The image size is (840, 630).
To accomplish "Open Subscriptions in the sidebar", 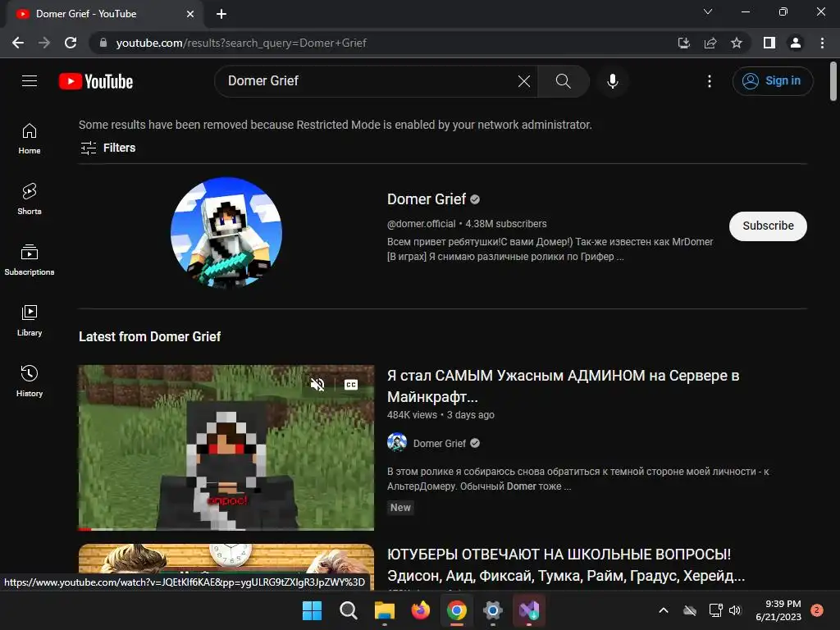I will [x=30, y=260].
